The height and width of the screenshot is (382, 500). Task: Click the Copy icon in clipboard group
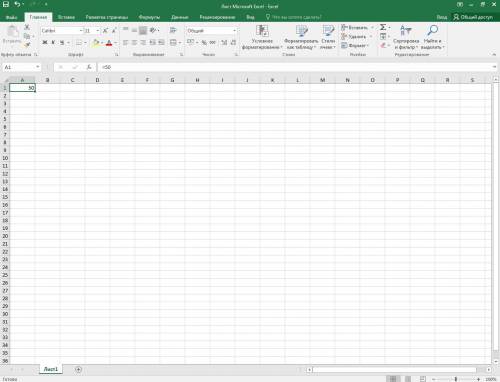(x=27, y=36)
